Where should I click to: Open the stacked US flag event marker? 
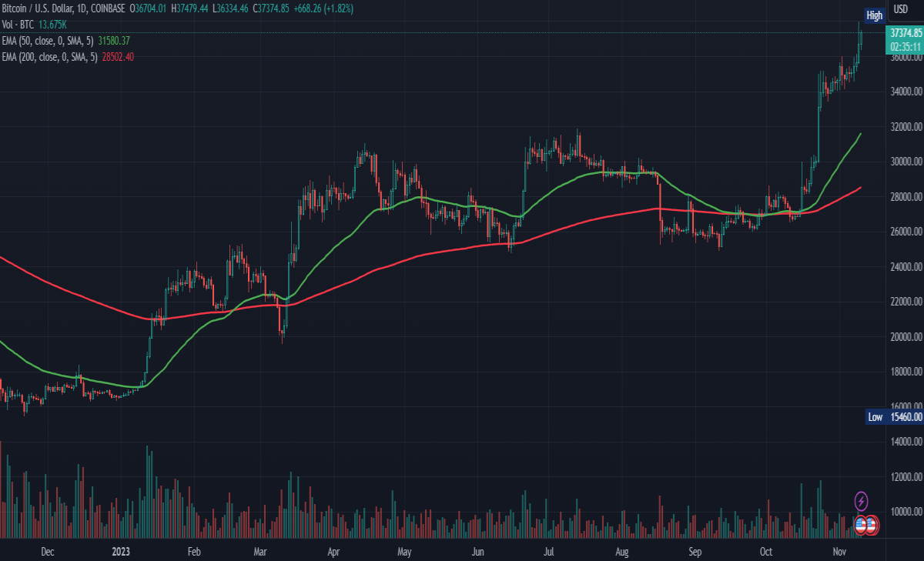pyautogui.click(x=872, y=526)
